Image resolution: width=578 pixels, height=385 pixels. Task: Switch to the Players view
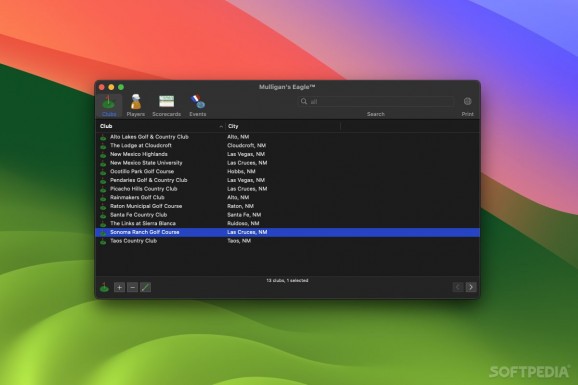(x=136, y=106)
